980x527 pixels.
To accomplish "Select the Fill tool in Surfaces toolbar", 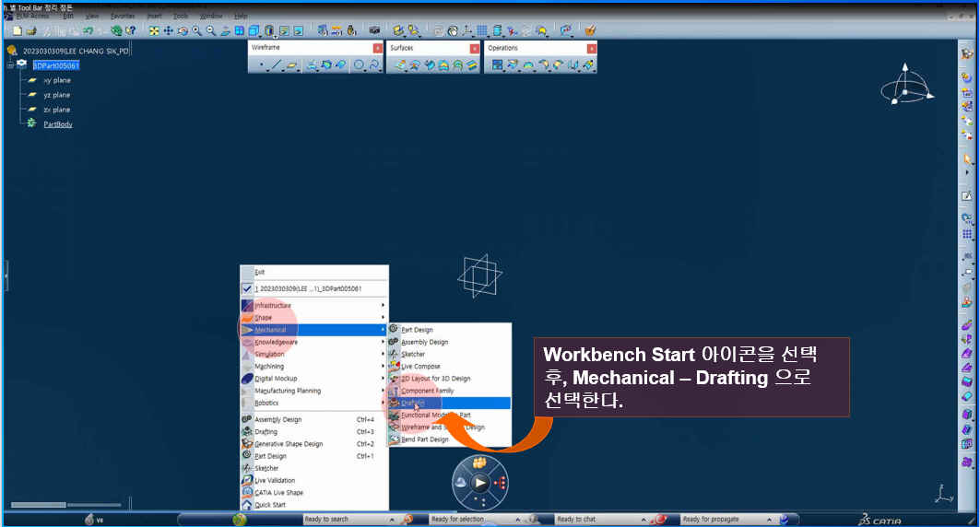I will pyautogui.click(x=443, y=64).
